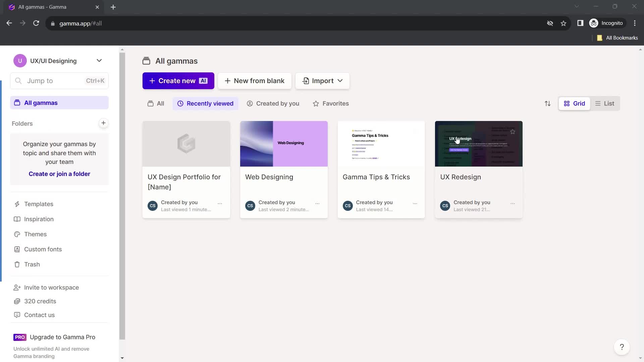Toggle the Favorites filter tab
Screen dimensions: 644x362
(x=331, y=103)
